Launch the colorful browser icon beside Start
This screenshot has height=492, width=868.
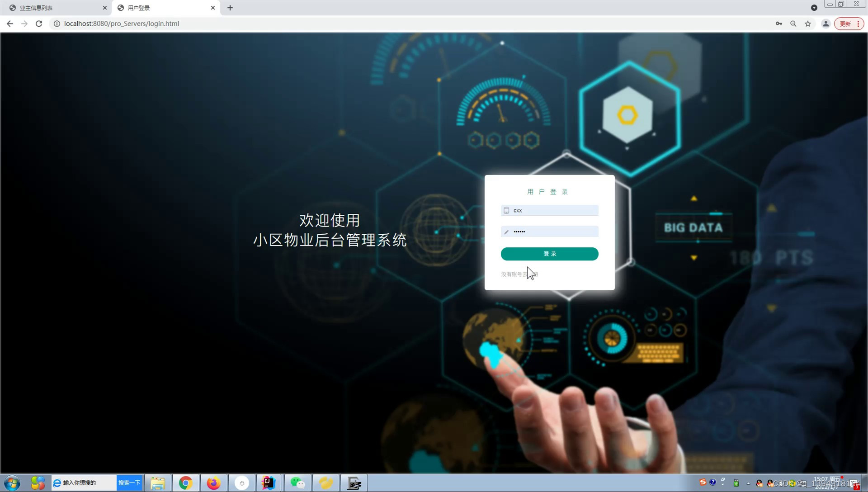click(x=38, y=483)
